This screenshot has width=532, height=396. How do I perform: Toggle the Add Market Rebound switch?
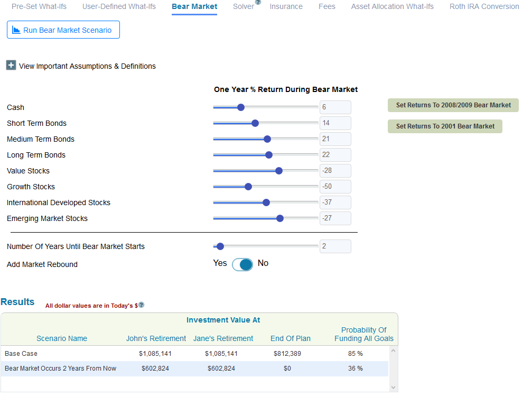pyautogui.click(x=242, y=264)
